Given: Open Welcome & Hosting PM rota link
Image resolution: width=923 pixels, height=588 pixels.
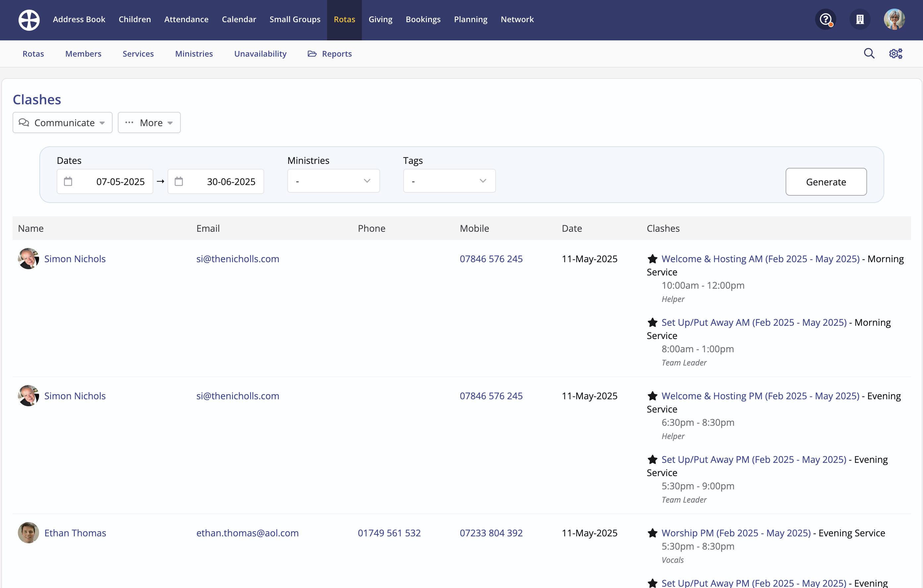Looking at the screenshot, I should click(760, 396).
